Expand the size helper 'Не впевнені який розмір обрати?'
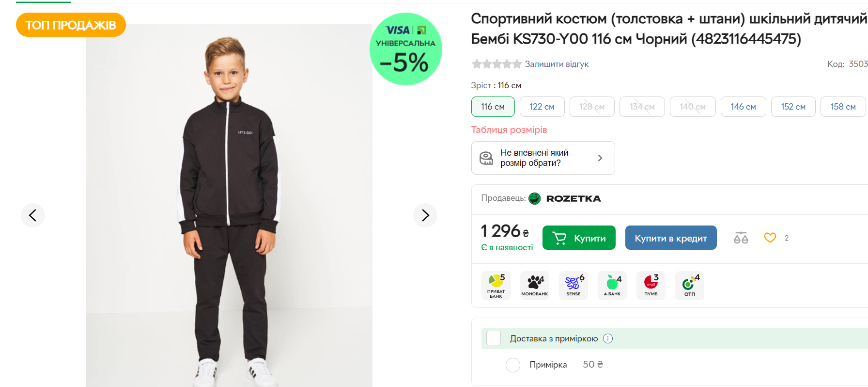 click(x=542, y=158)
